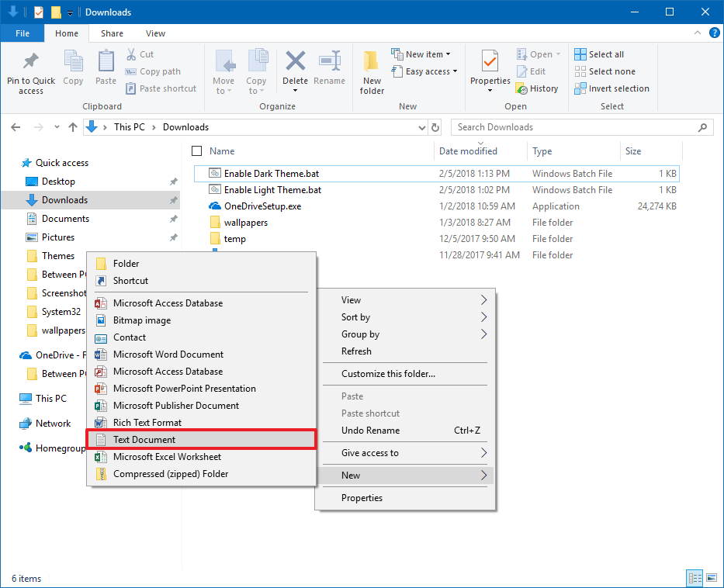Open Network in navigation pane
Viewport: 724px width, 588px height.
point(45,424)
